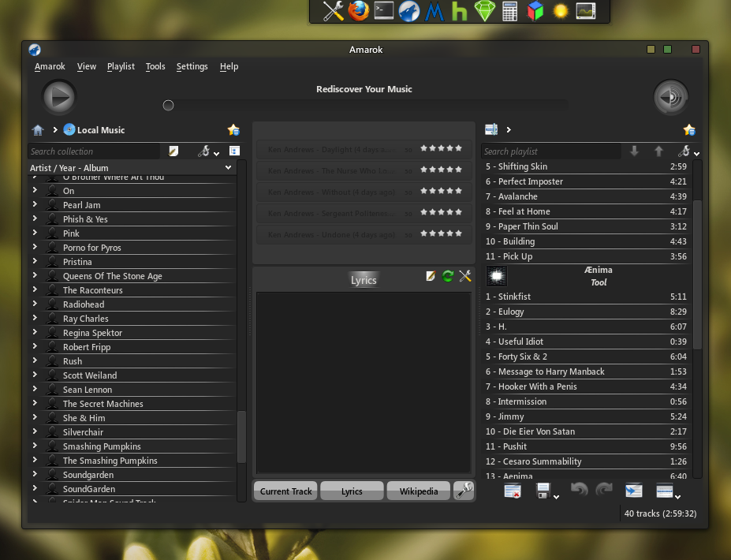Expand The Smashing Pumpkins artist

point(35,460)
